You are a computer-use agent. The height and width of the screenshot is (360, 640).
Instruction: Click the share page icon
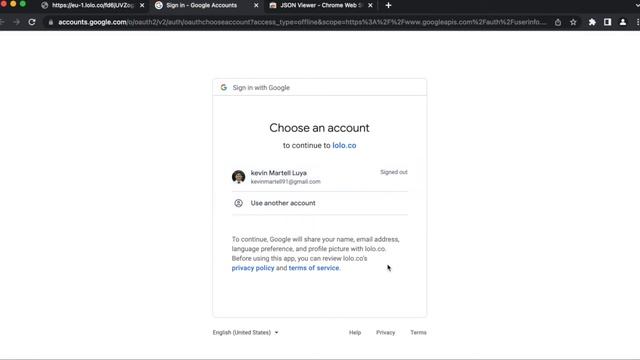coord(558,22)
